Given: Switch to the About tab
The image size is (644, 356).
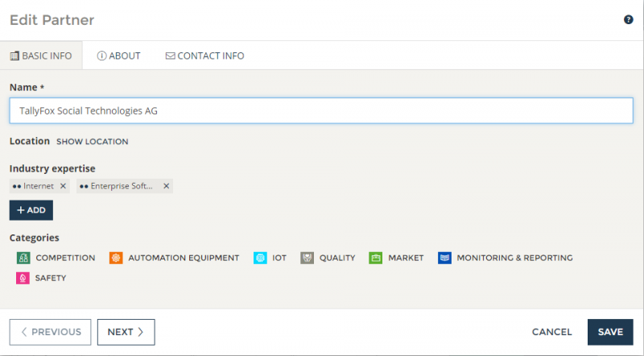Looking at the screenshot, I should click(118, 56).
